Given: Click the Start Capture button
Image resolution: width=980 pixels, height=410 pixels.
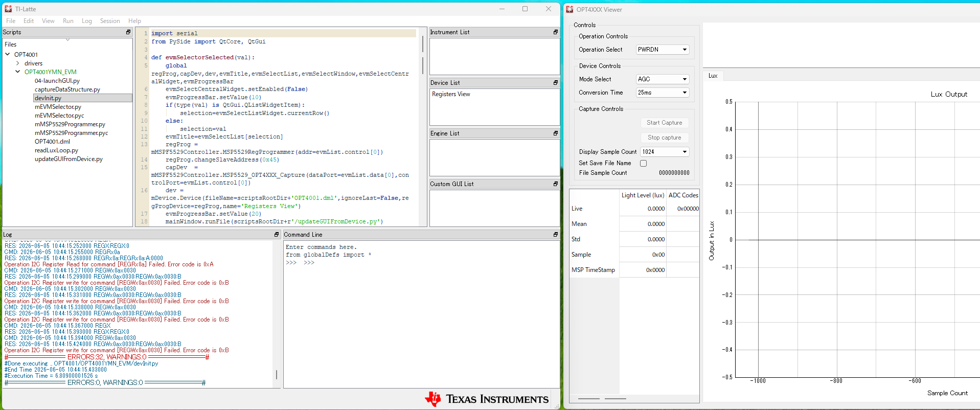Looking at the screenshot, I should point(665,123).
